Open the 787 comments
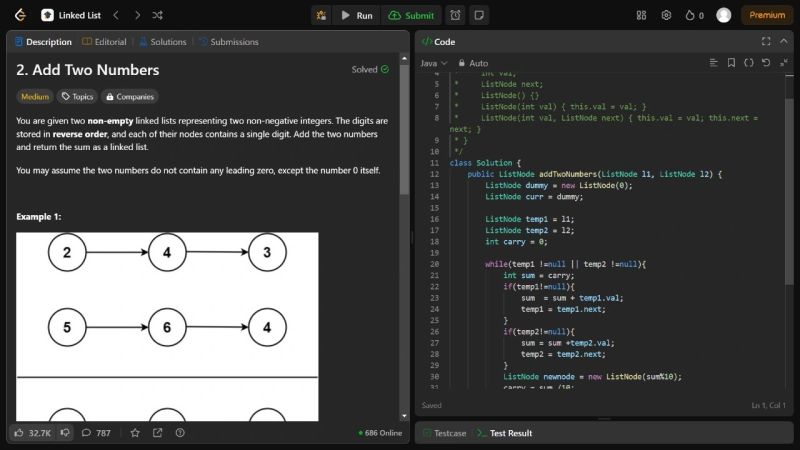800x450 pixels. [x=96, y=433]
